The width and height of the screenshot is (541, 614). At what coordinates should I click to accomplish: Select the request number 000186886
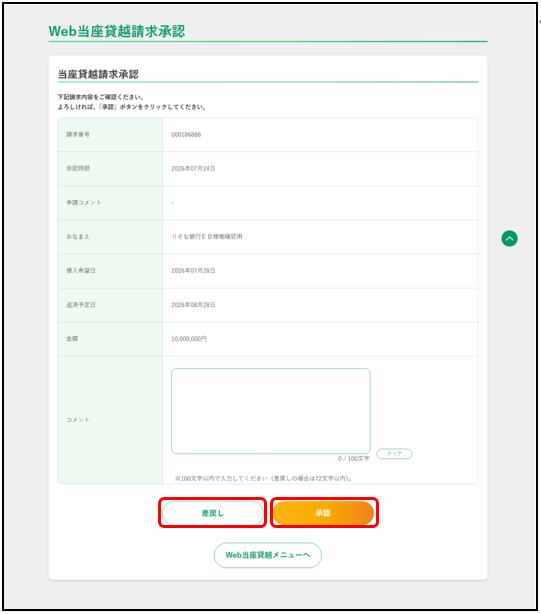[x=186, y=135]
